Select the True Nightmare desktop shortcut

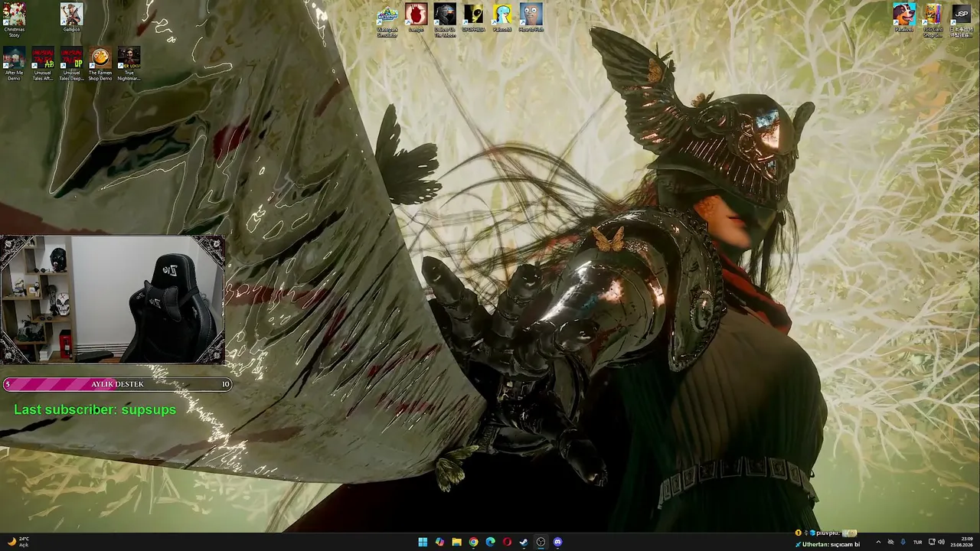click(129, 64)
